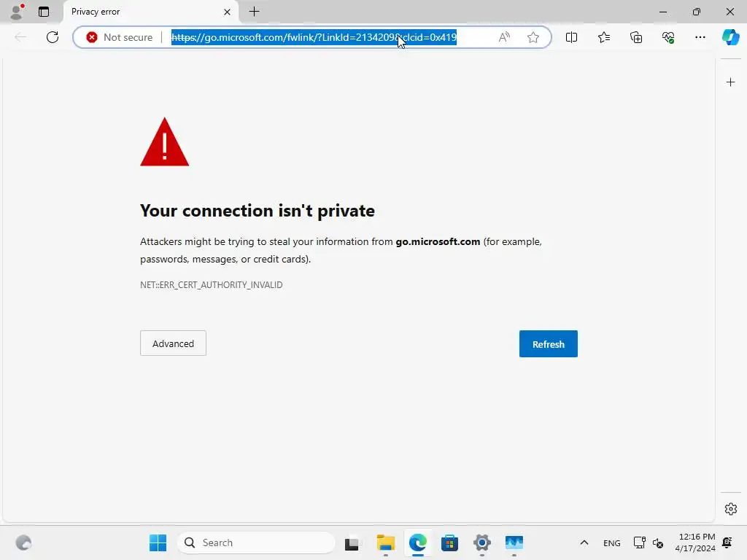Open the monitor app taskbar icon
This screenshot has height=560, width=747.
pyautogui.click(x=514, y=542)
